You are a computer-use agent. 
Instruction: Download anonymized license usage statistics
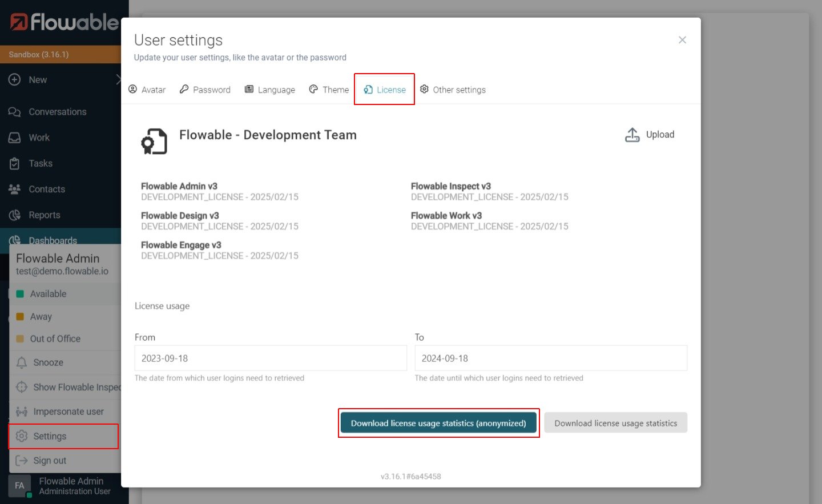[x=438, y=423]
